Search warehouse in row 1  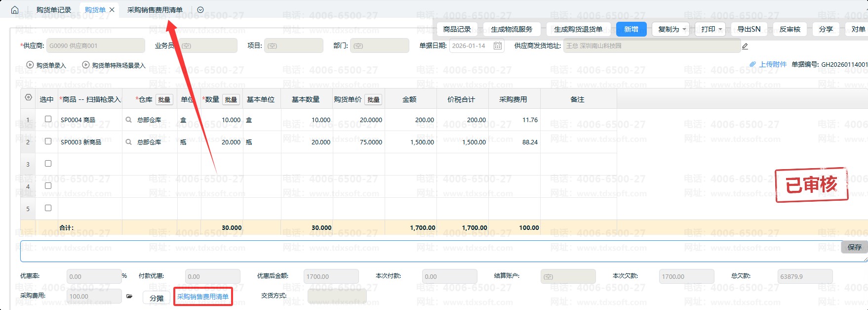(x=129, y=120)
